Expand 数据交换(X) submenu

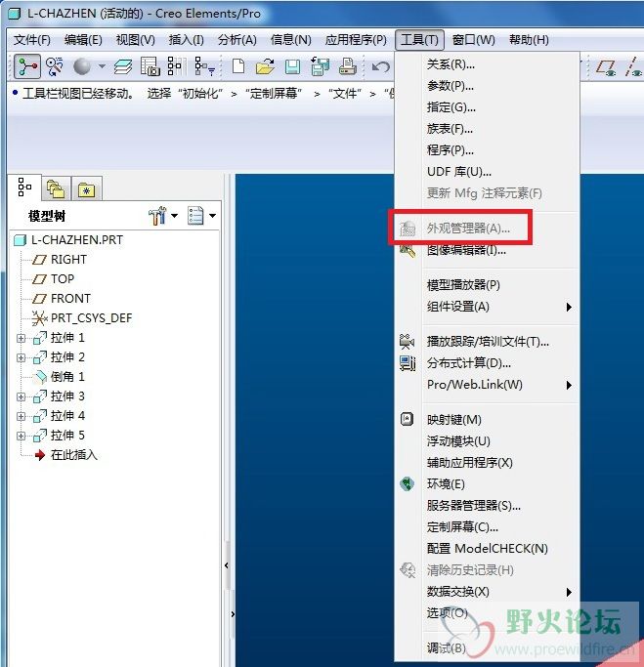487,592
